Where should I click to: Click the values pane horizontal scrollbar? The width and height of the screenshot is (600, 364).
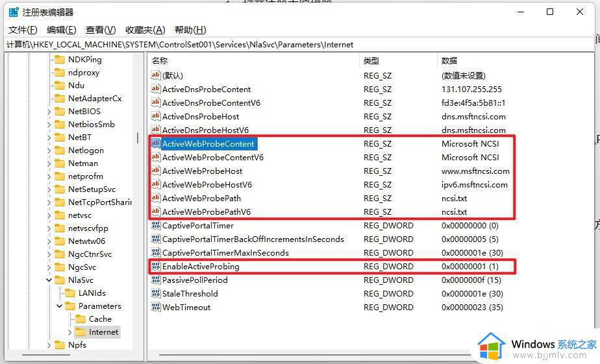[314, 355]
